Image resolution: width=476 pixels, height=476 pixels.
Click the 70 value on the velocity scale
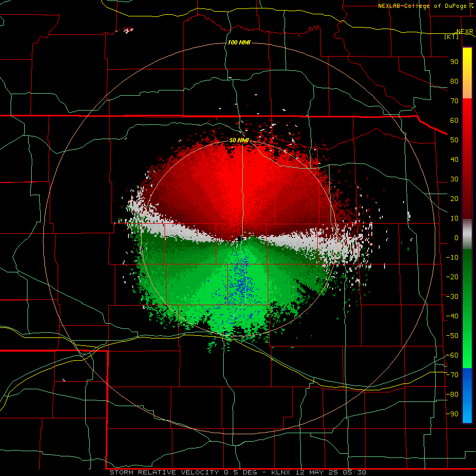454,101
